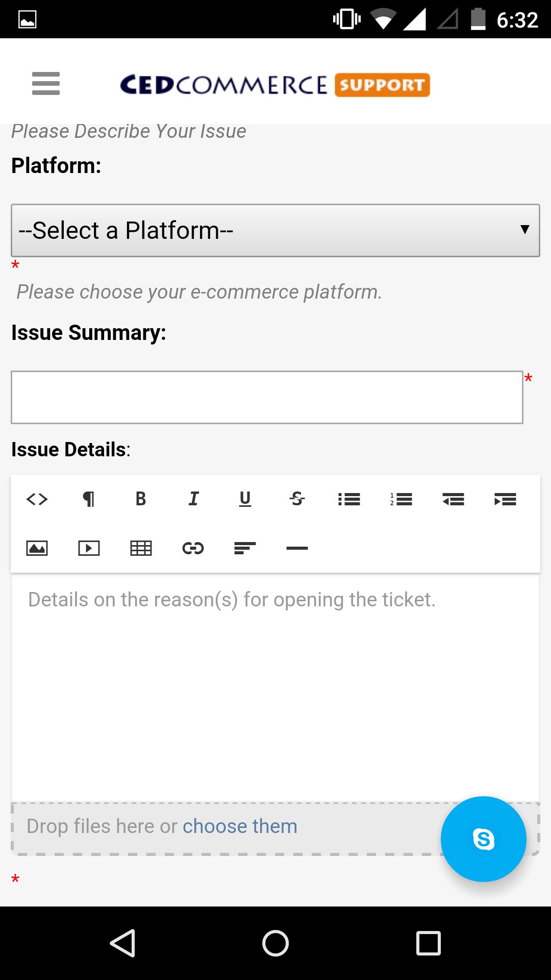The height and width of the screenshot is (980, 551).
Task: Toggle italic formatting
Action: (193, 499)
